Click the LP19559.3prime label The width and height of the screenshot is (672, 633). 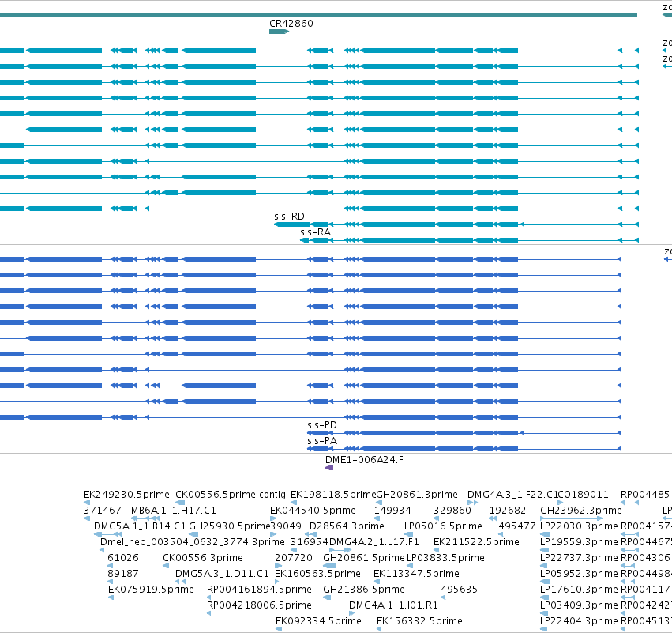(x=579, y=542)
